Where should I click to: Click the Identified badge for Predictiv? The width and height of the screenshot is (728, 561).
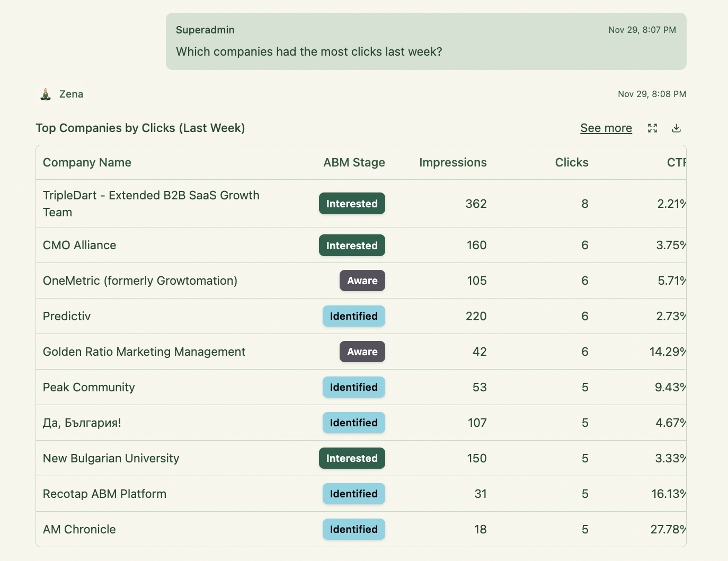(x=353, y=316)
